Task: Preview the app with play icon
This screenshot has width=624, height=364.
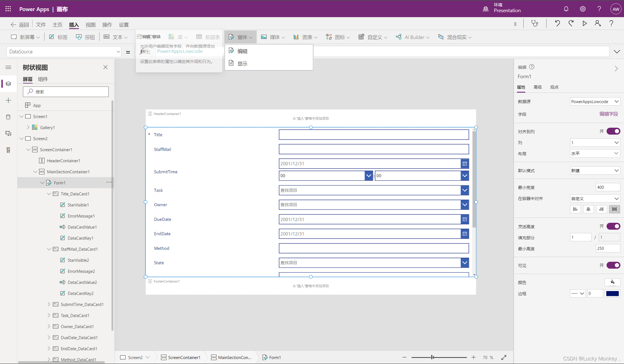Action: 584,23
